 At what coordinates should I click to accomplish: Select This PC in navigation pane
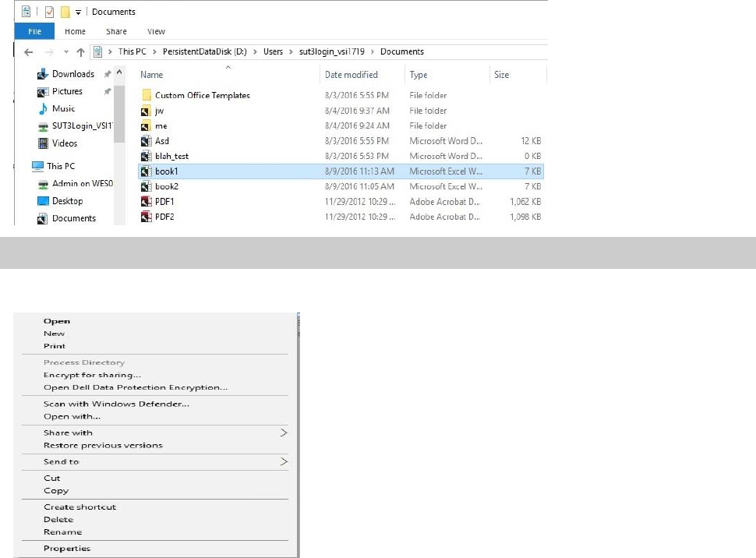click(x=54, y=166)
